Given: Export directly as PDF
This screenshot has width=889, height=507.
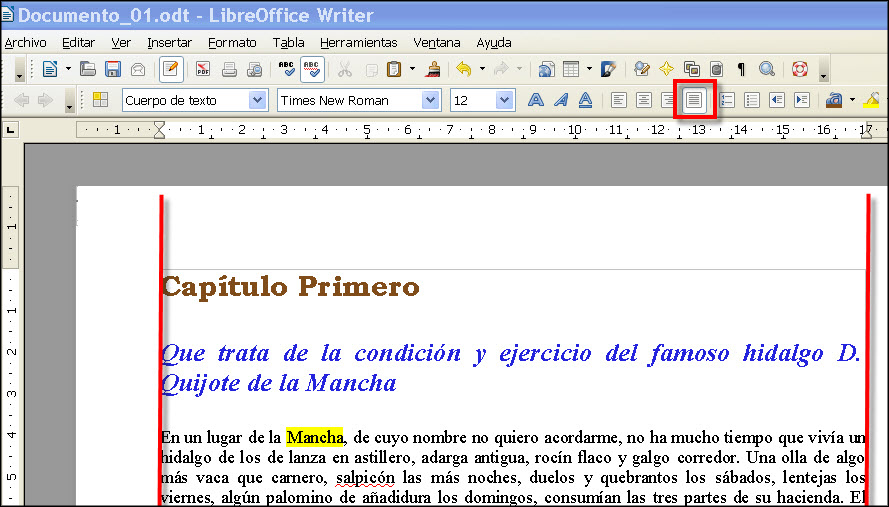Looking at the screenshot, I should coord(202,69).
